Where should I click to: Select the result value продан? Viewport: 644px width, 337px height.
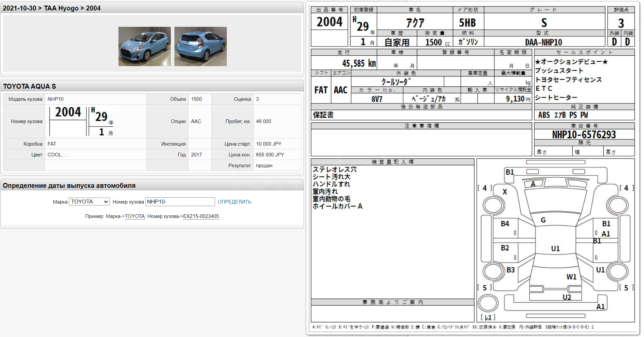[x=264, y=166]
